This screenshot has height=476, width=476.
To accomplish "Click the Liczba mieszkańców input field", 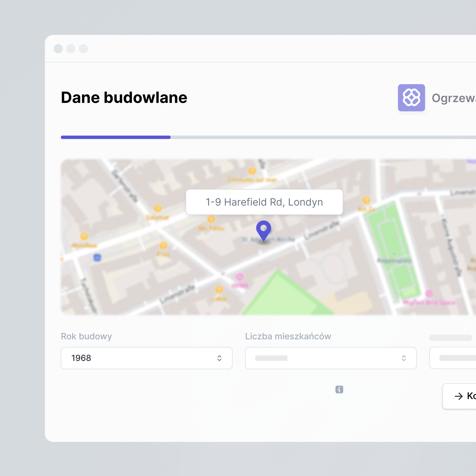I will pyautogui.click(x=331, y=358).
